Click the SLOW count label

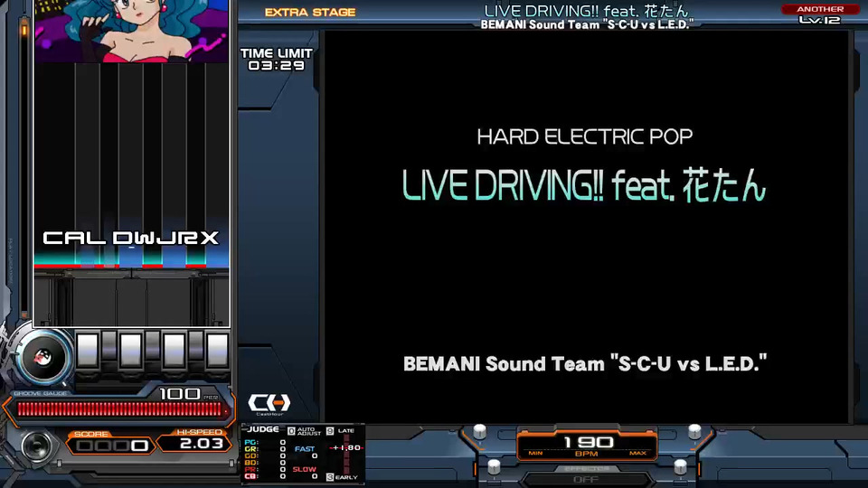305,469
